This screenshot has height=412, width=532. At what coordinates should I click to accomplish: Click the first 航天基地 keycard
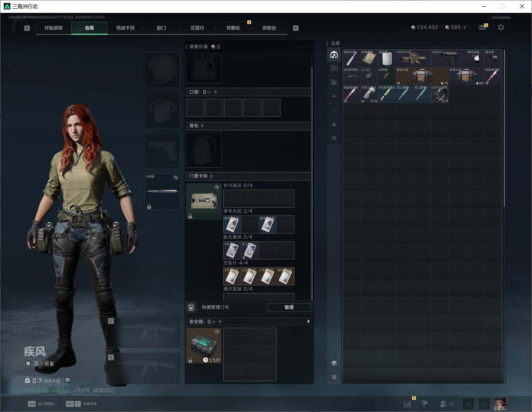tap(232, 250)
